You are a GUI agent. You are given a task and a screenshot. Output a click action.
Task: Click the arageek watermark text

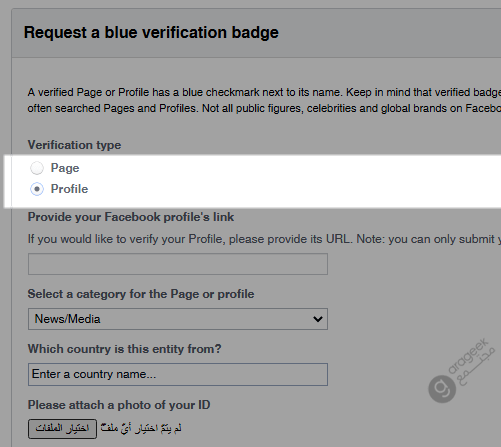pyautogui.click(x=471, y=362)
